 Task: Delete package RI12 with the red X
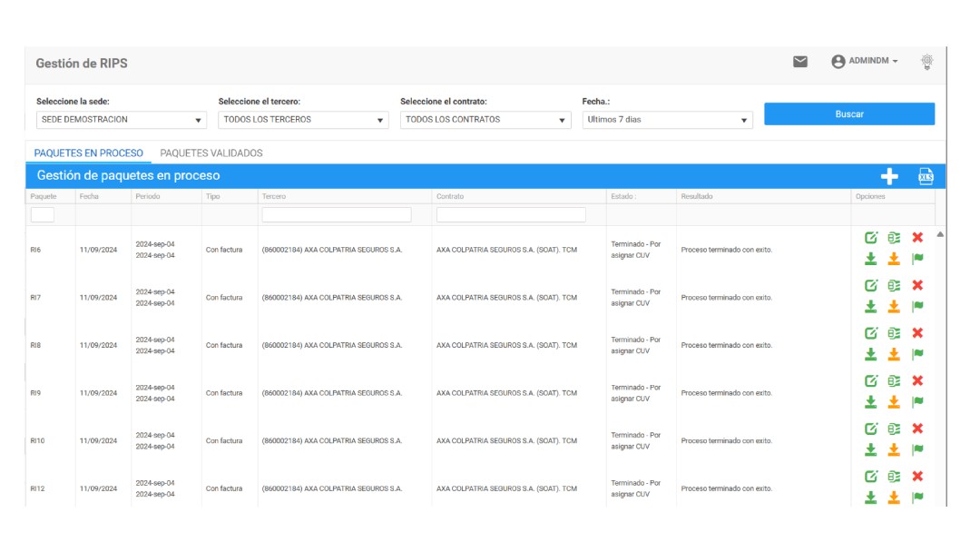click(x=917, y=477)
